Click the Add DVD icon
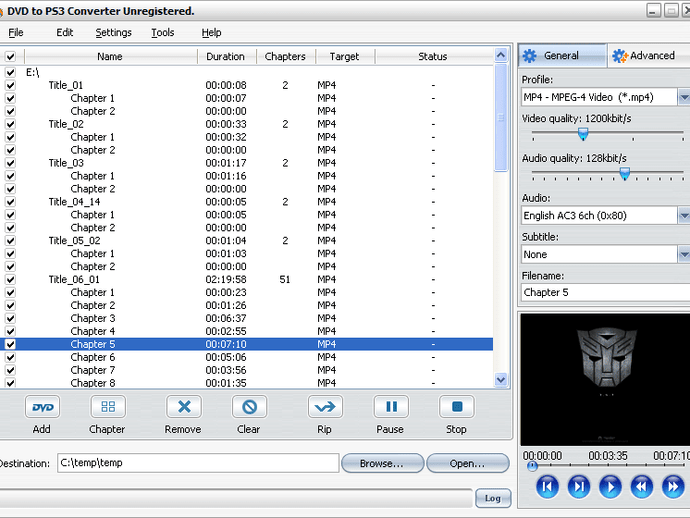Viewport: 690px width, 518px height. (x=42, y=407)
